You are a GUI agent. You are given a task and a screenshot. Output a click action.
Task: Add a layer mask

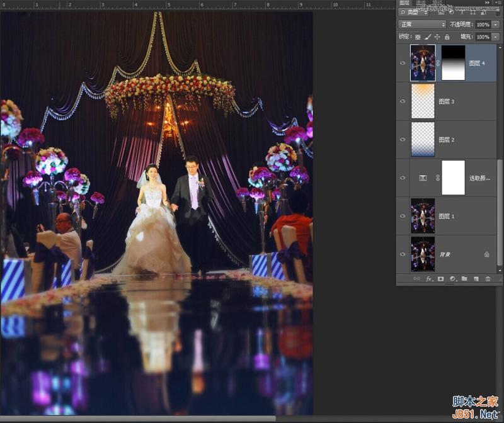pyautogui.click(x=441, y=279)
